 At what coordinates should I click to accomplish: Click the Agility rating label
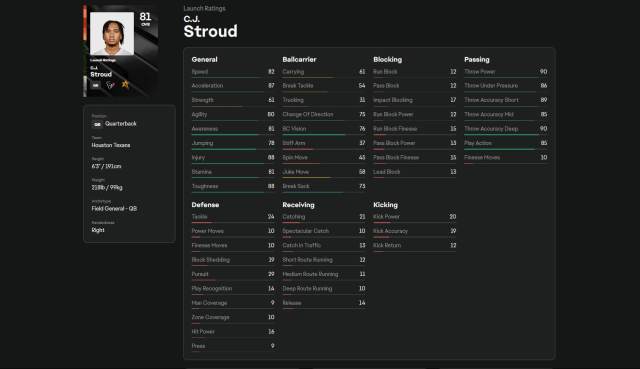tap(199, 115)
